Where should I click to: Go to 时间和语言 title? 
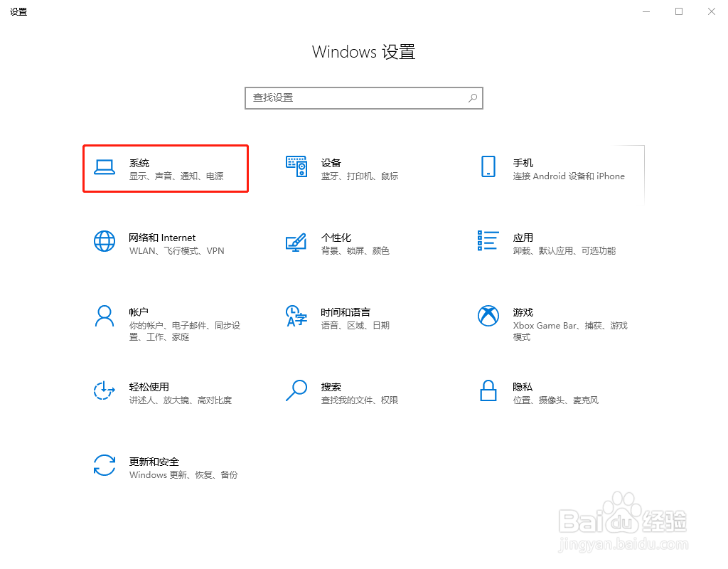[346, 312]
